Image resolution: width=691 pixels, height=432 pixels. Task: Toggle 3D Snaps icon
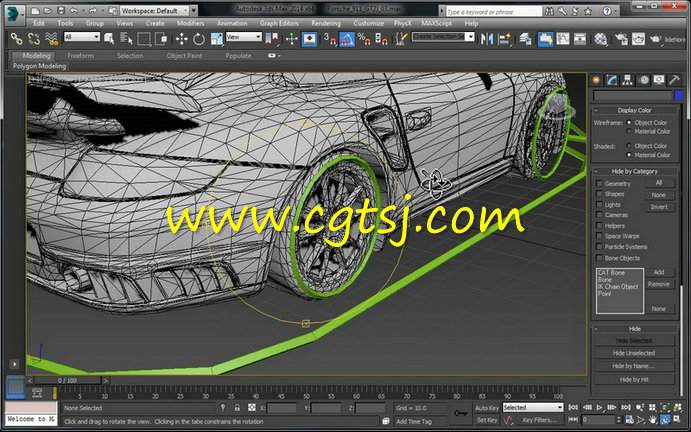click(x=330, y=39)
